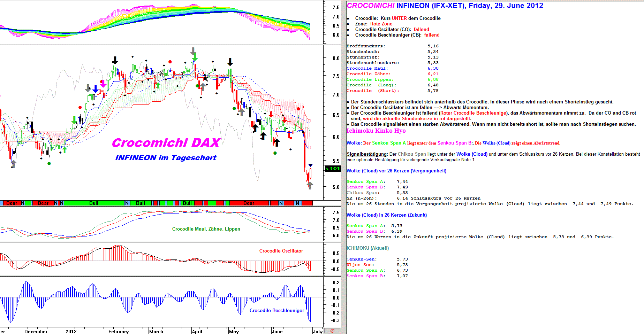This screenshot has height=334, width=644.
Task: Click the small black triangle above latest candle
Action: coord(310,165)
